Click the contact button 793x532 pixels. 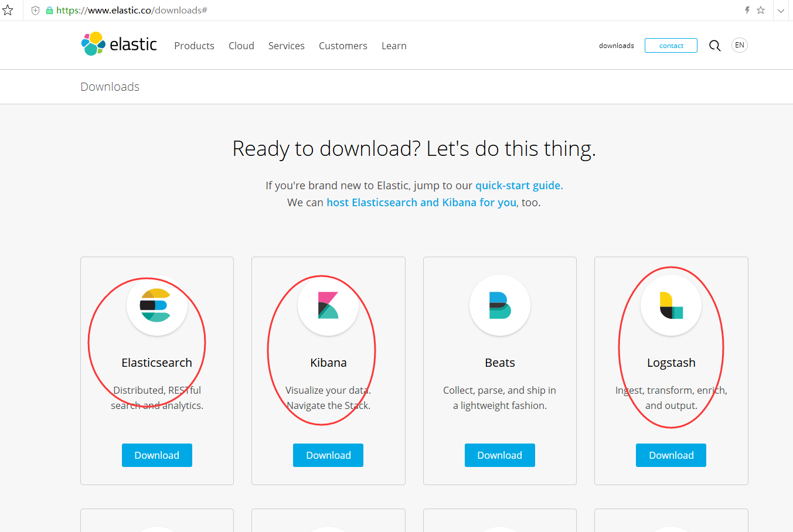click(x=671, y=46)
